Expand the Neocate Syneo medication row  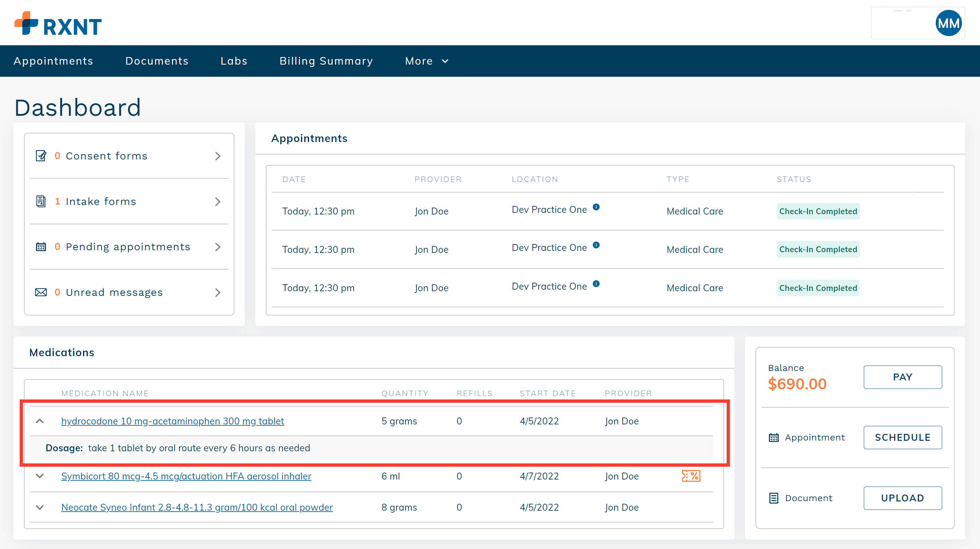pos(40,507)
